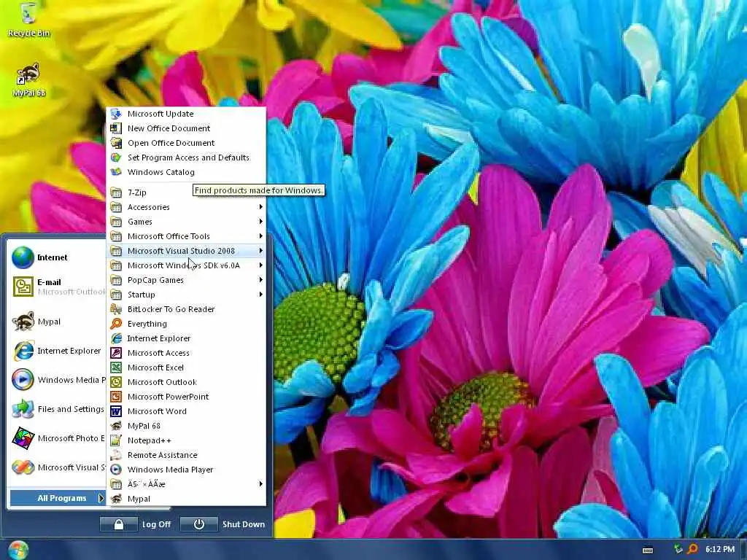Click the BitLocker To Go Reader icon

116,309
